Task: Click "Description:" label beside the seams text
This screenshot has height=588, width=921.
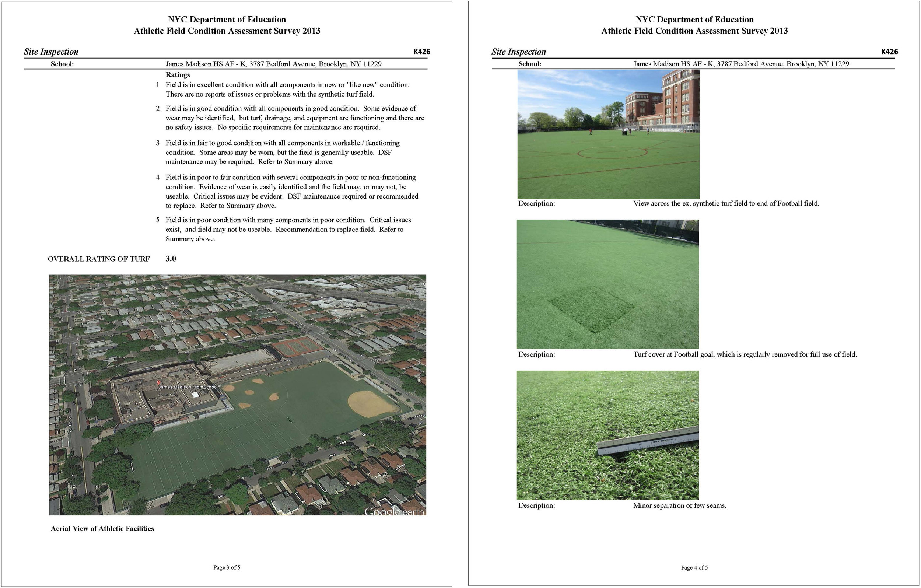Action: pos(536,506)
